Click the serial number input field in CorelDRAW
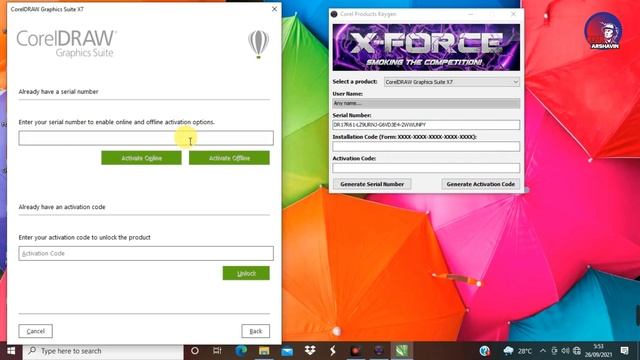 coord(146,138)
